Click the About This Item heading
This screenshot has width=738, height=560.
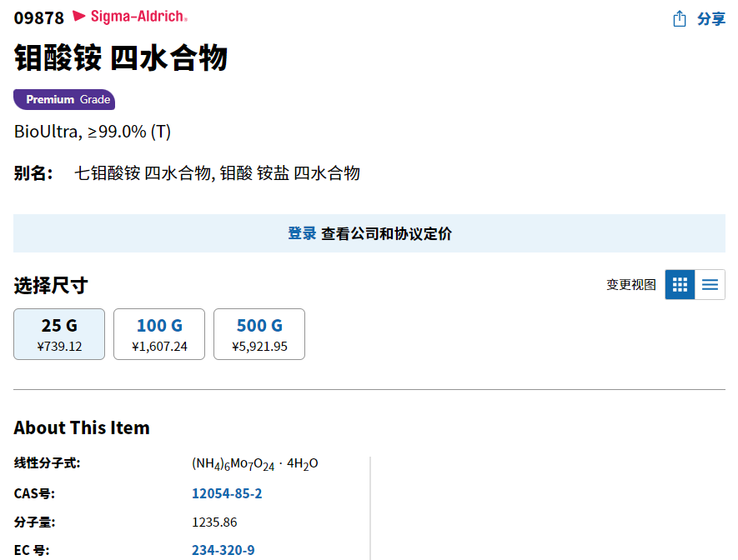82,428
